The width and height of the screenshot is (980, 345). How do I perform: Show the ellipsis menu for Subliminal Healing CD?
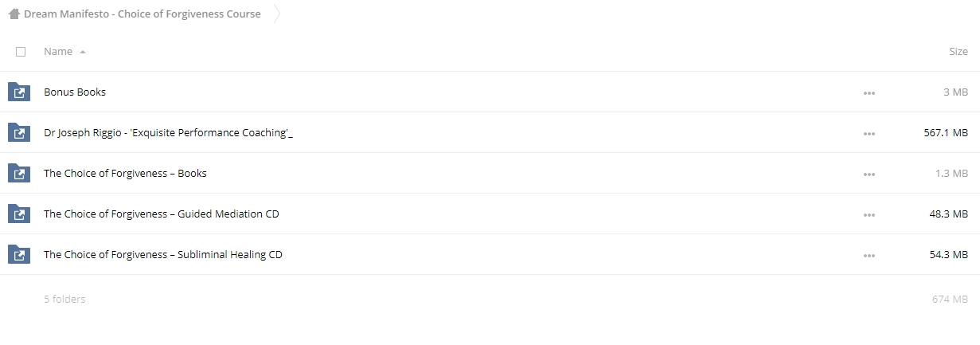(869, 256)
